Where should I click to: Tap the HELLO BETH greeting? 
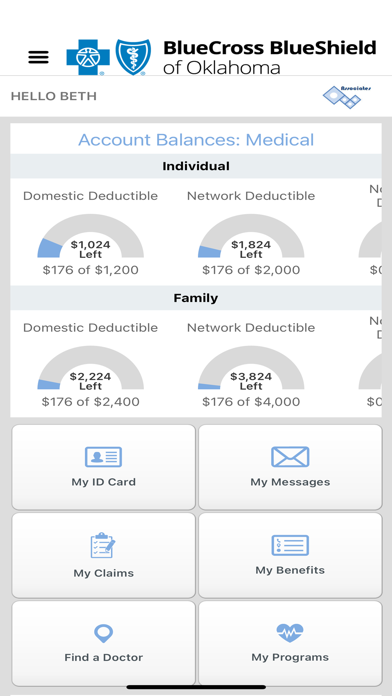(54, 96)
